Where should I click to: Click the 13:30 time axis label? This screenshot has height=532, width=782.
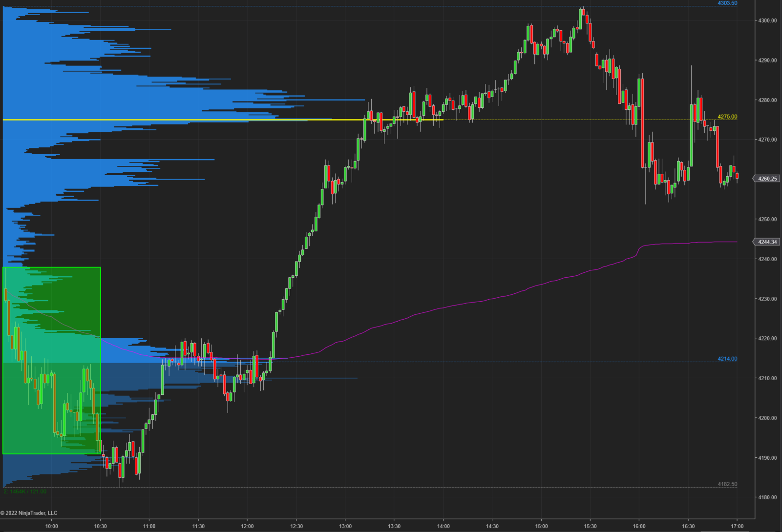tap(394, 526)
